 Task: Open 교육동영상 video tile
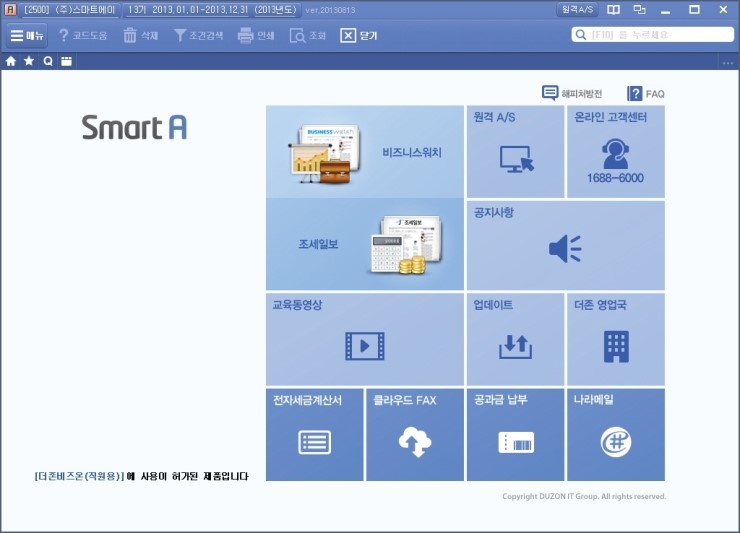(x=365, y=339)
